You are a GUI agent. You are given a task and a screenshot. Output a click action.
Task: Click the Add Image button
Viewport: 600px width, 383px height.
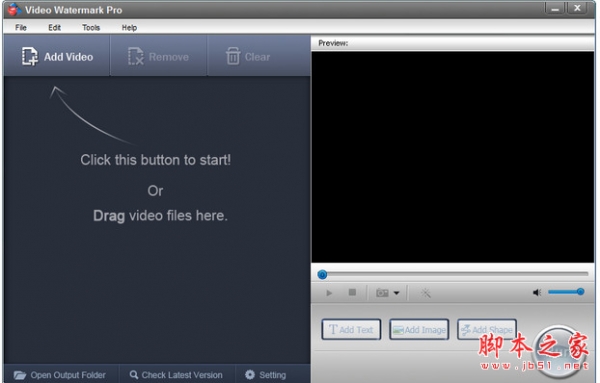click(x=419, y=329)
